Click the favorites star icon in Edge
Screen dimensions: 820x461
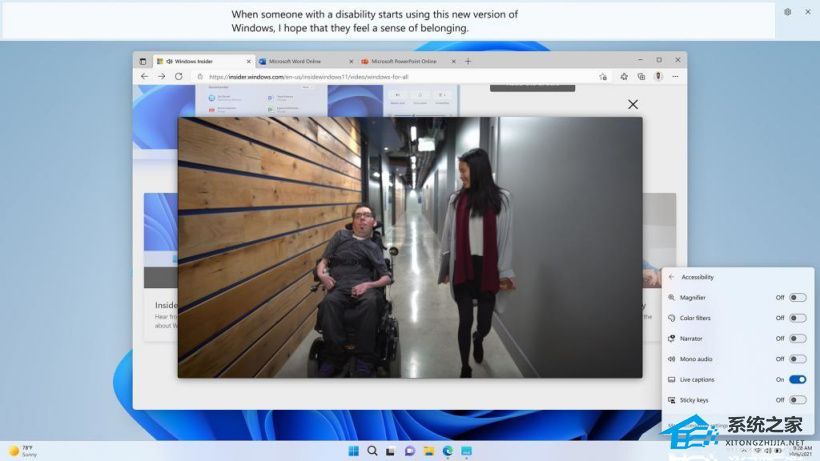pos(624,76)
